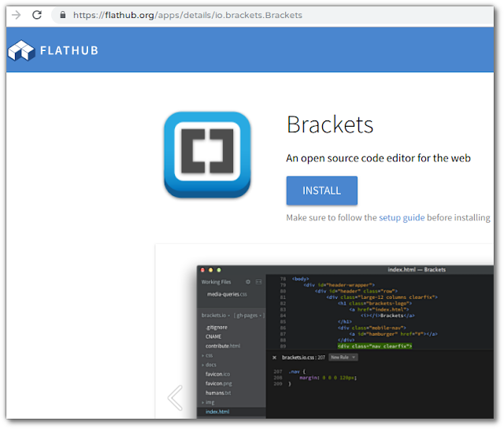Reload the page with refresh icon
Viewport: 504px width, 429px height.
click(37, 15)
